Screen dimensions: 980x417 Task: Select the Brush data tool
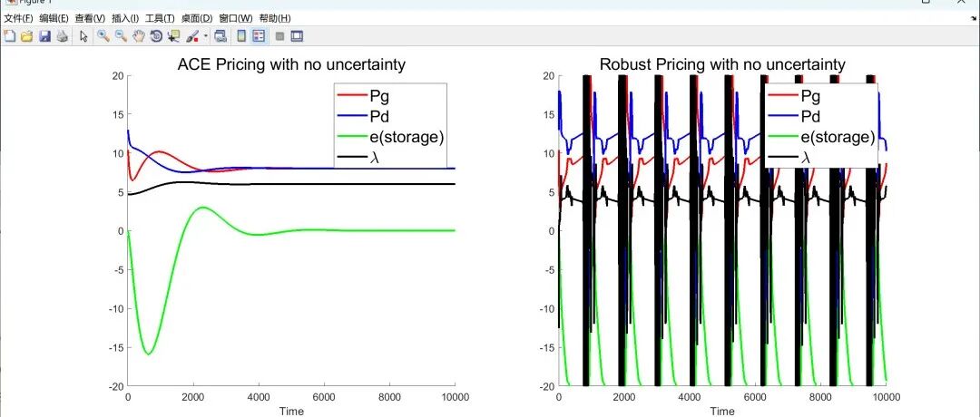point(192,36)
